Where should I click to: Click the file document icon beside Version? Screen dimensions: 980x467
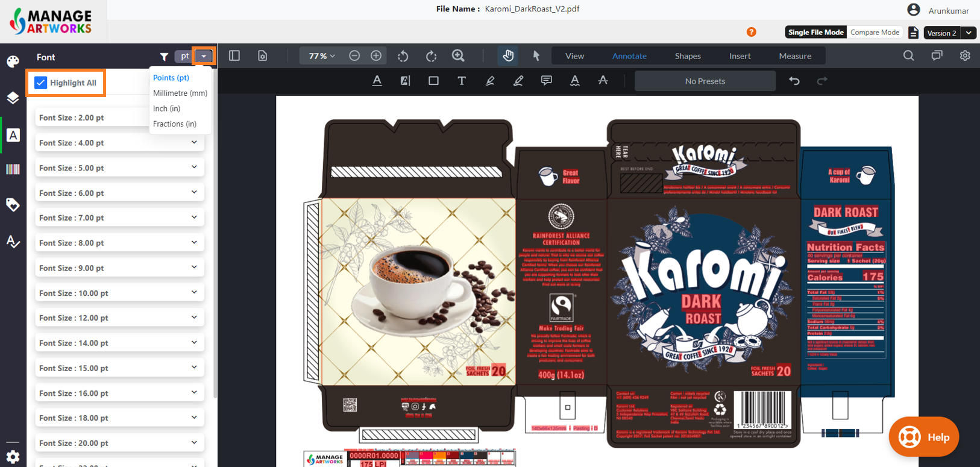coord(913,33)
